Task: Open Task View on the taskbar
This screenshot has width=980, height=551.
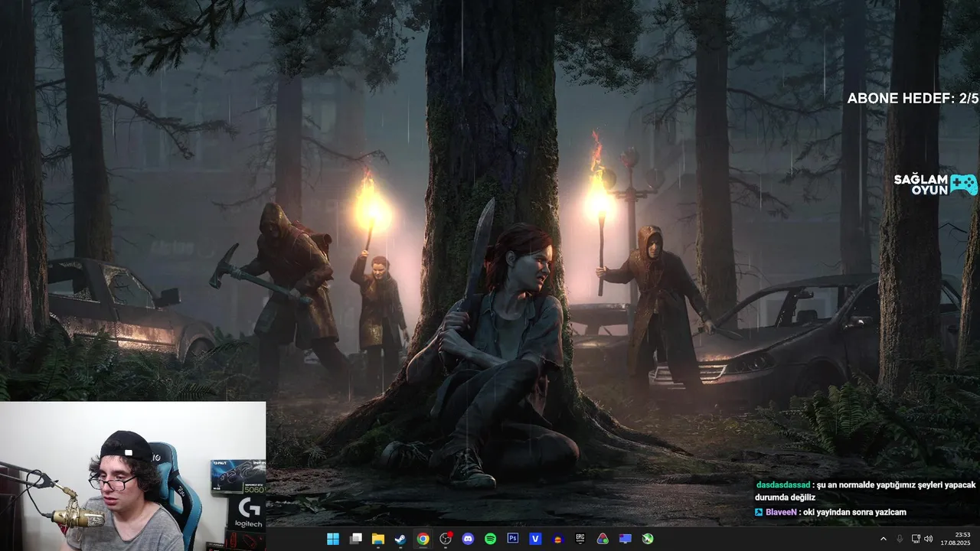Action: pos(356,539)
